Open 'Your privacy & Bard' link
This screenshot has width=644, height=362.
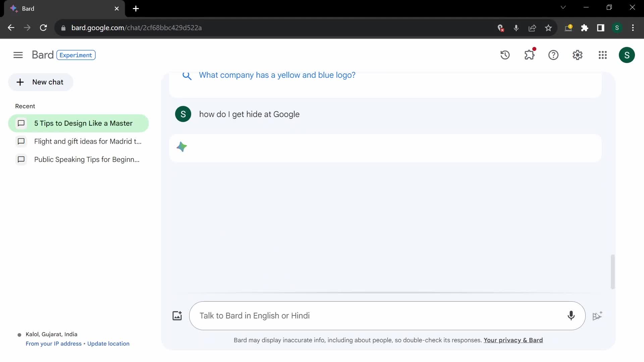513,340
